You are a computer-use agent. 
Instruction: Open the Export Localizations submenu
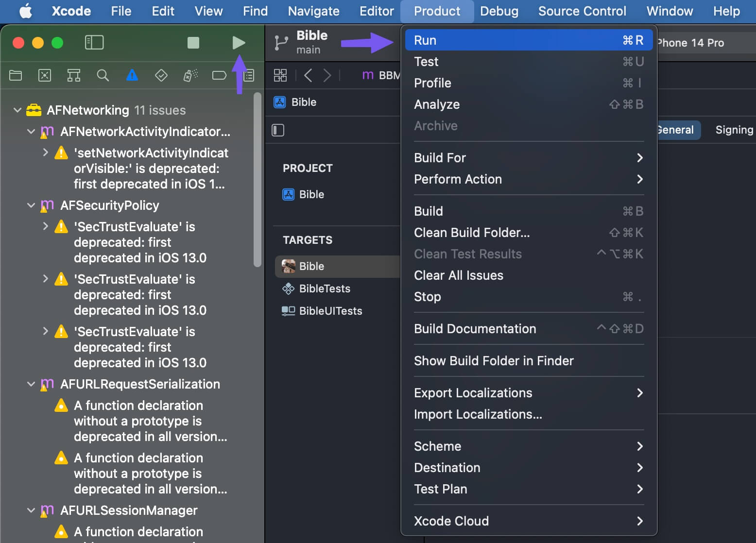(529, 393)
